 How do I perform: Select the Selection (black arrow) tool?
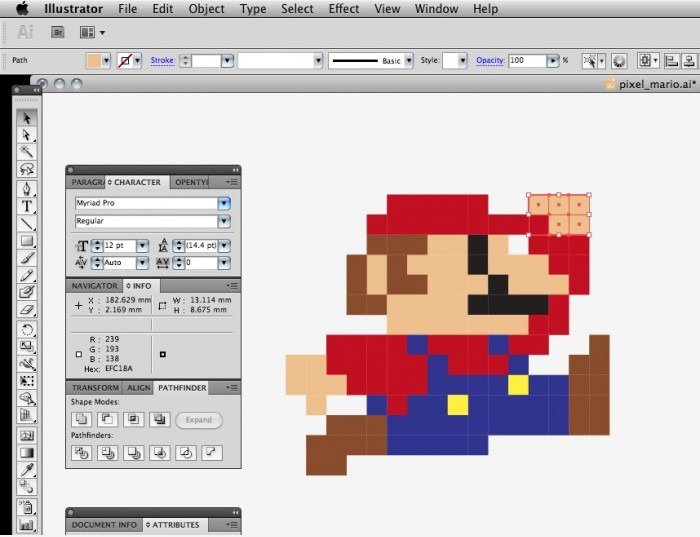click(x=27, y=118)
